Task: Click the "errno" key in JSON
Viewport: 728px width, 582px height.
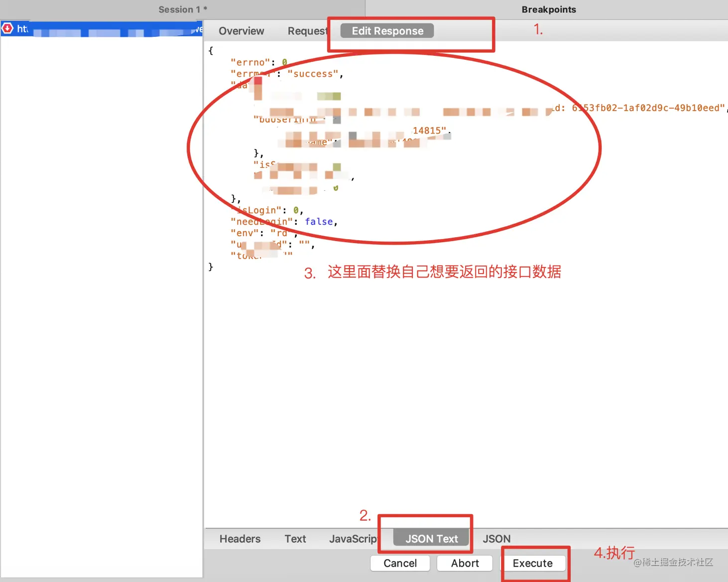Action: pos(249,62)
